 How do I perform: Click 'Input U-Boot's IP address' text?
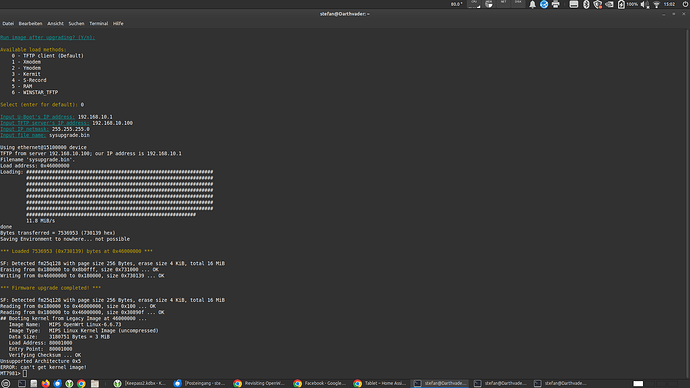point(37,117)
